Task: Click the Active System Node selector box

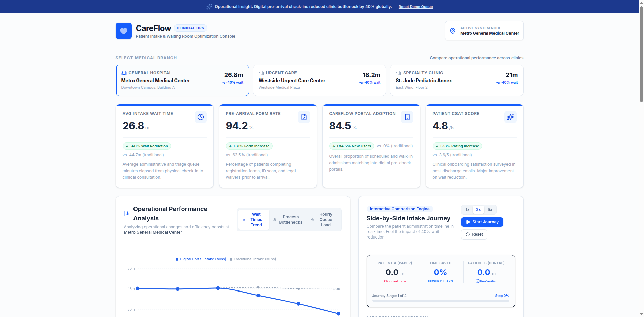Action: (x=484, y=31)
